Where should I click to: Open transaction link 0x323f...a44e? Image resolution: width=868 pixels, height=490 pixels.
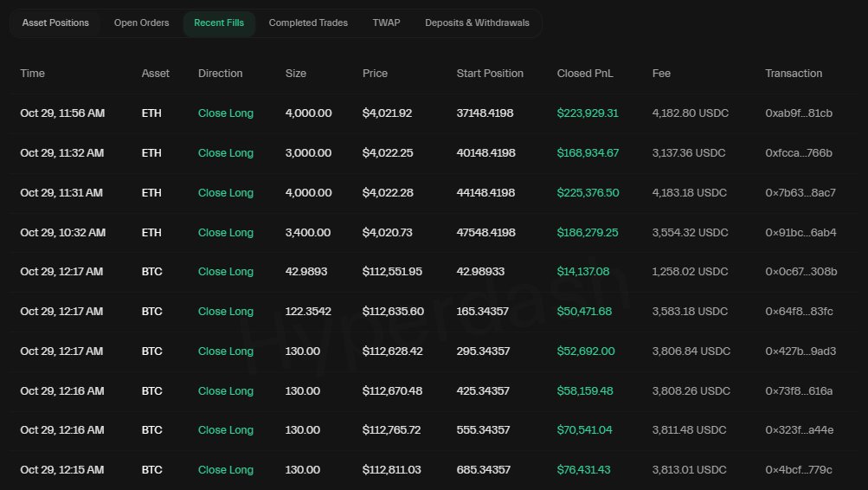[800, 430]
